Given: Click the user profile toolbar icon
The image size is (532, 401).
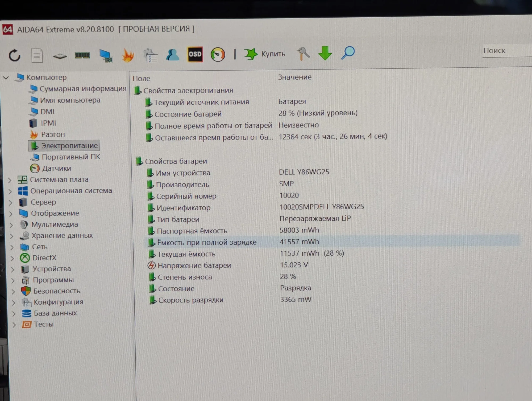Looking at the screenshot, I should (173, 55).
